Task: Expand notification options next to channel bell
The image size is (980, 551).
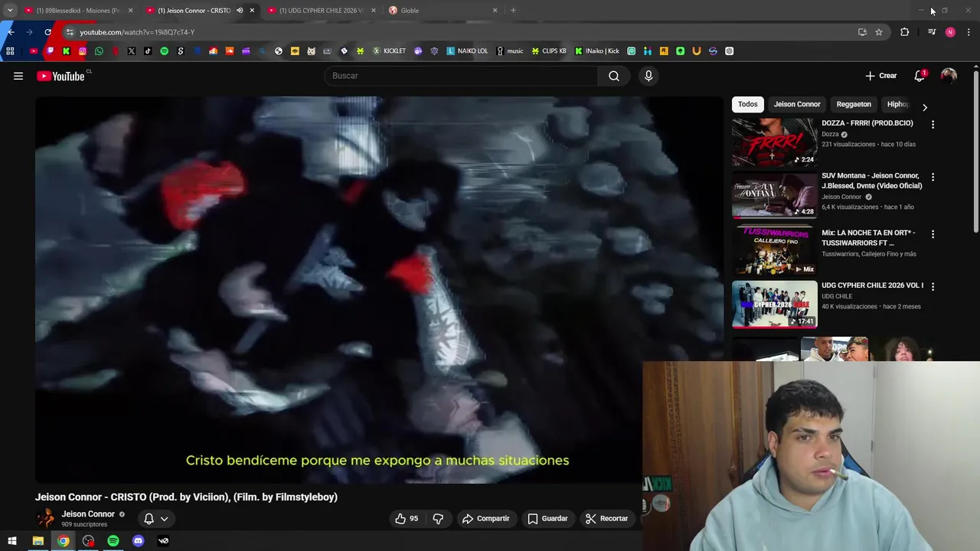Action: click(x=164, y=519)
